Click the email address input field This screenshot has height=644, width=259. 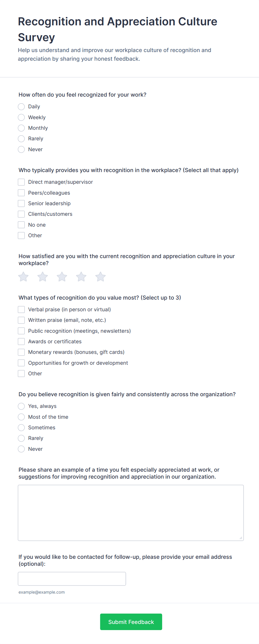tap(72, 579)
